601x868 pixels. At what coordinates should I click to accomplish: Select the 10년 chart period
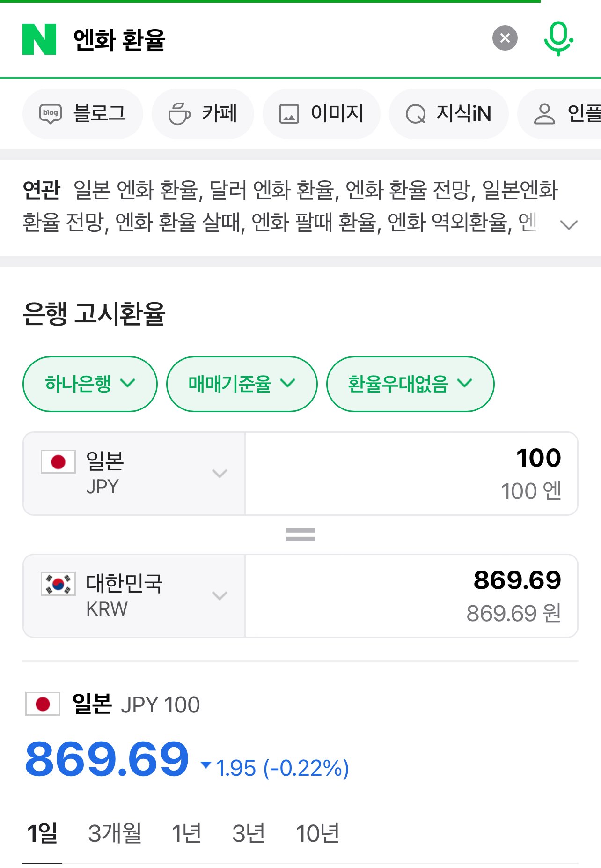(317, 833)
